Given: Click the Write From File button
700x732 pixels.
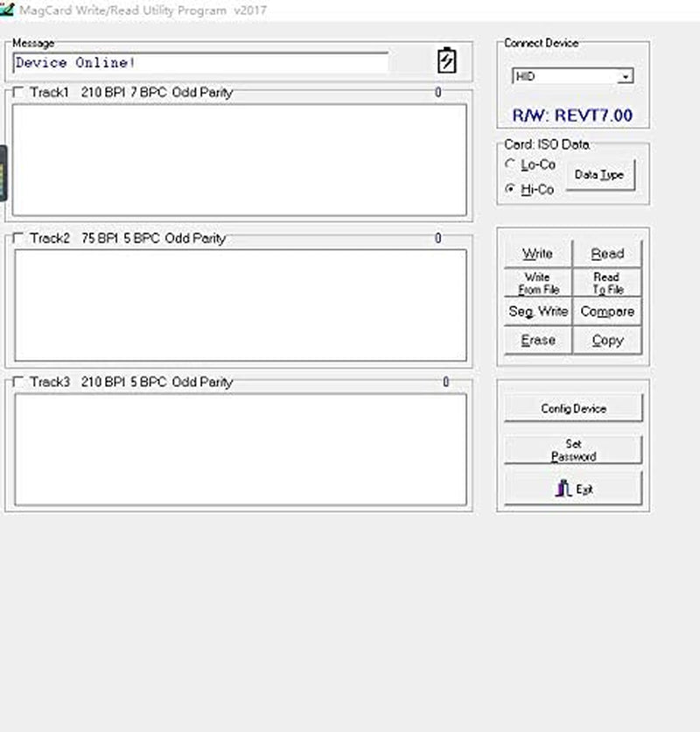Looking at the screenshot, I should 536,282.
